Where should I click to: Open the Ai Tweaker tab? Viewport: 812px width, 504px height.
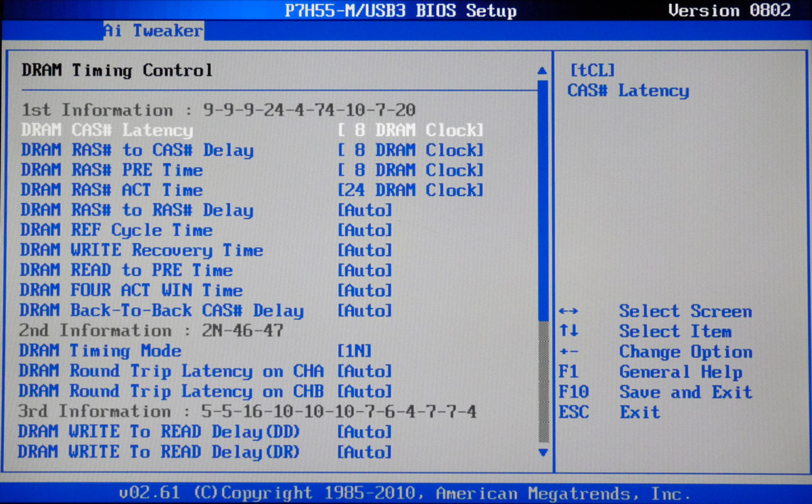coord(153,30)
